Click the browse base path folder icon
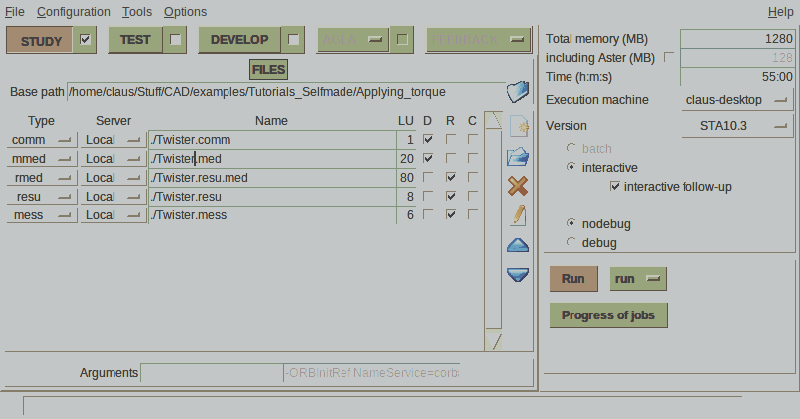This screenshot has height=419, width=800. 517,92
